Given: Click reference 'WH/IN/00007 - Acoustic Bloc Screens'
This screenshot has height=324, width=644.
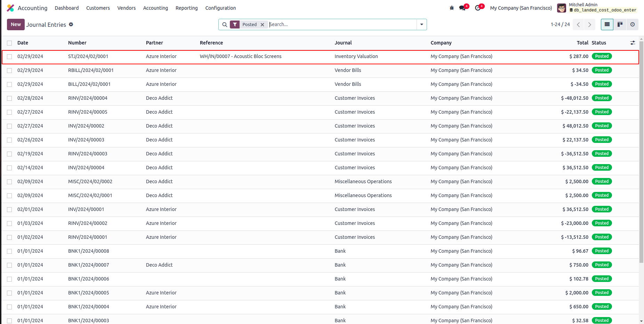Looking at the screenshot, I should pyautogui.click(x=241, y=56).
